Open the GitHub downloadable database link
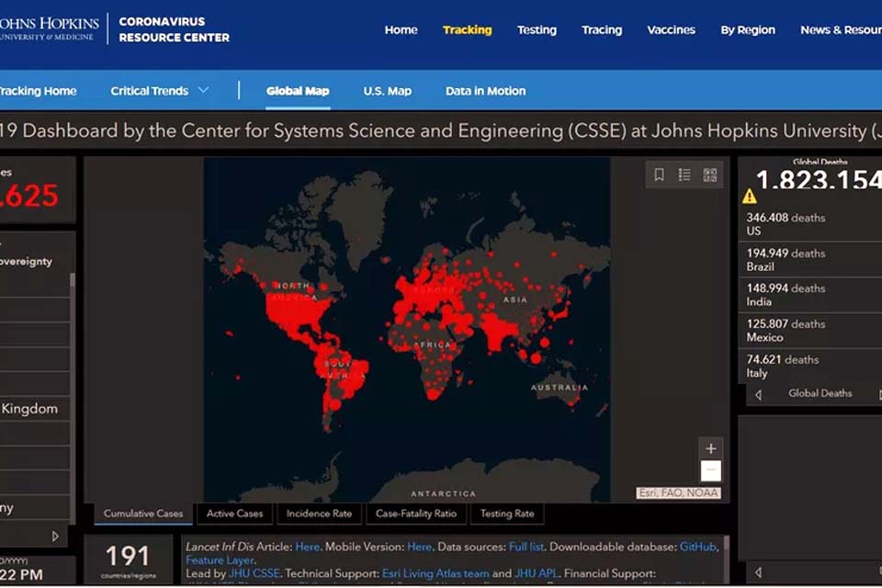The width and height of the screenshot is (882, 588). pos(698,547)
